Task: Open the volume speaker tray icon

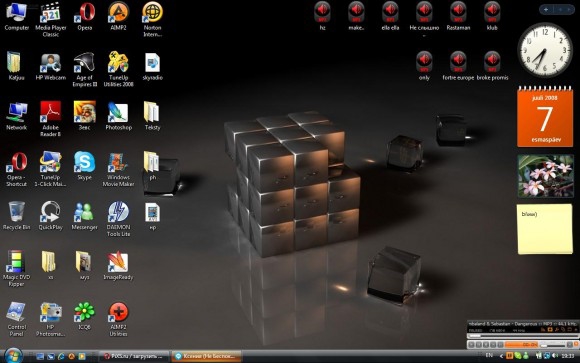Action: click(555, 356)
